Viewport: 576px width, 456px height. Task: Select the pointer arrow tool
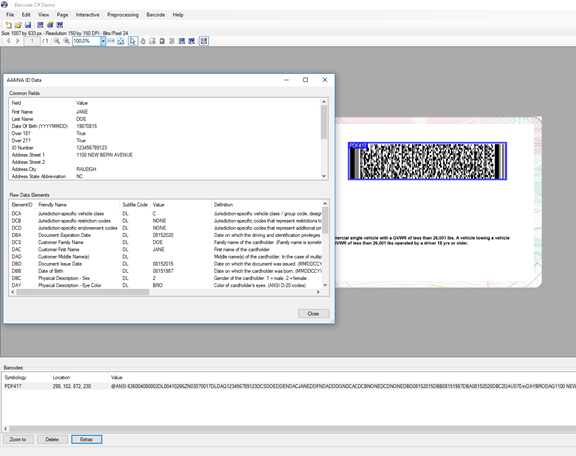tap(133, 41)
